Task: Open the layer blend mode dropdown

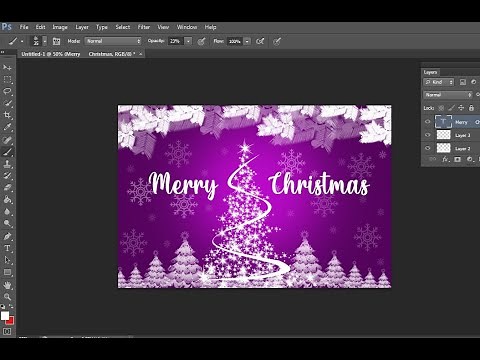Action: coord(448,95)
